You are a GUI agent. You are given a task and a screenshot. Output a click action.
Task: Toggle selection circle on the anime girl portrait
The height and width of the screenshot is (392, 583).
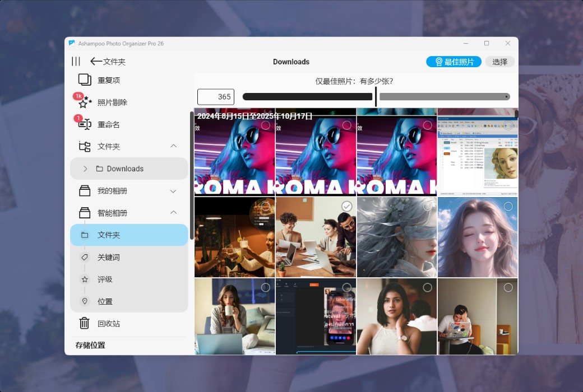point(508,207)
